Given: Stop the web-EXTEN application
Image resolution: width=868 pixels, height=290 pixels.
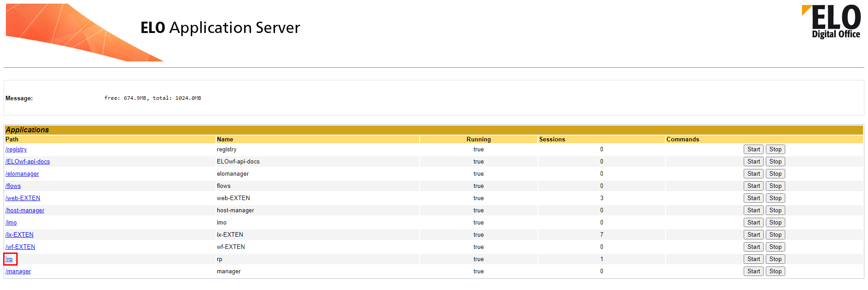Looking at the screenshot, I should 775,198.
